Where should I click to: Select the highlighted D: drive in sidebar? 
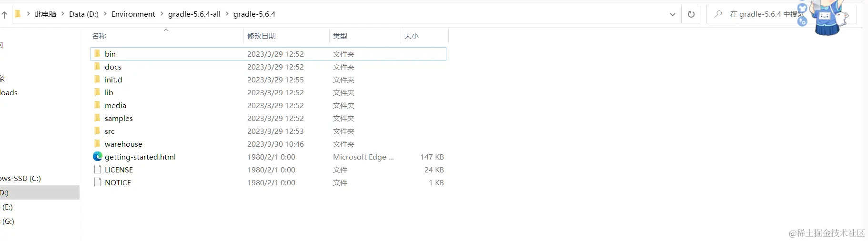40,192
